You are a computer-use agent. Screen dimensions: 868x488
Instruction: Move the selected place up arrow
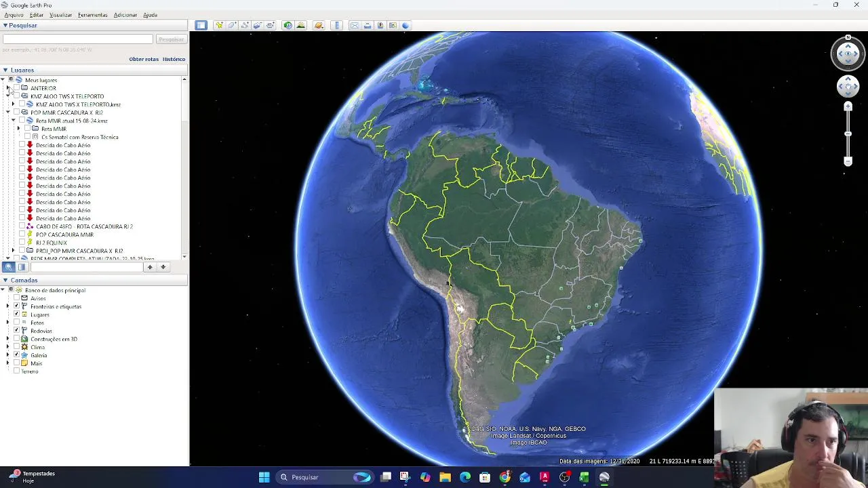(x=150, y=267)
